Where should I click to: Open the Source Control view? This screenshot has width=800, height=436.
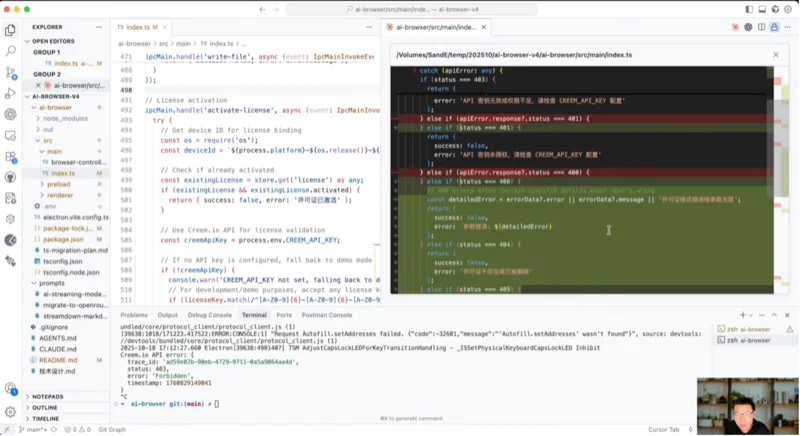click(10, 72)
